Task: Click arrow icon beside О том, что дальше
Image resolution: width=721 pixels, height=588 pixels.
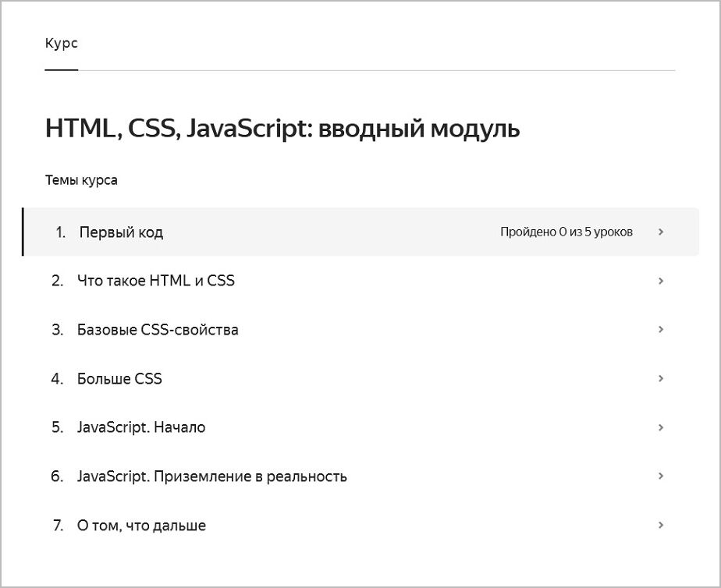Action: tap(661, 526)
